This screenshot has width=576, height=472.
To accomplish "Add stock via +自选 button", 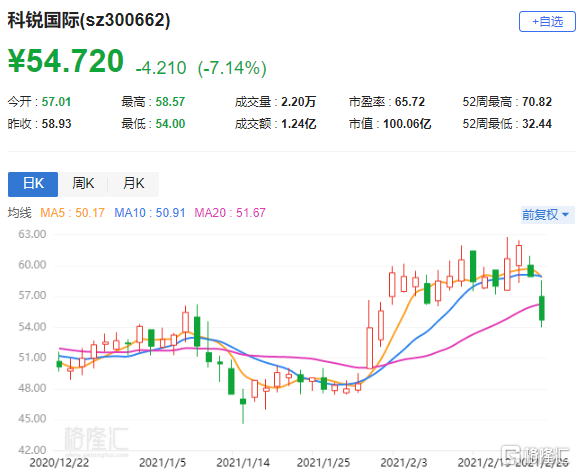I will pyautogui.click(x=547, y=22).
